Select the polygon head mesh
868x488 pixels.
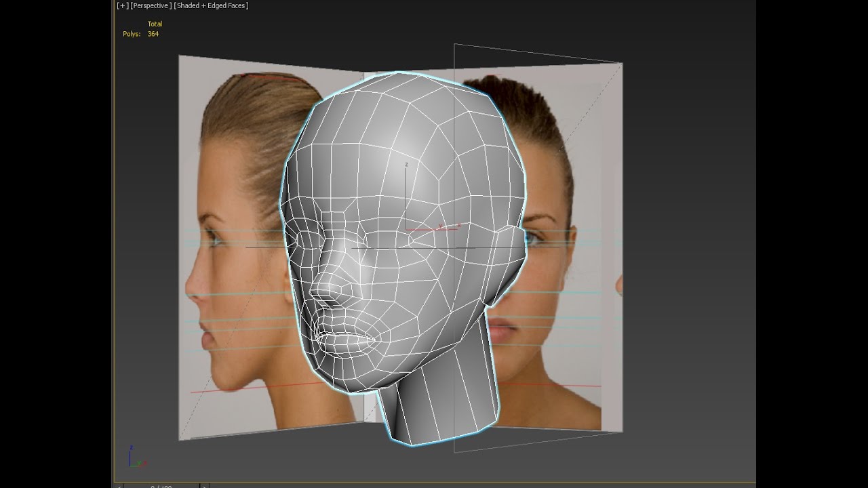pos(403,258)
